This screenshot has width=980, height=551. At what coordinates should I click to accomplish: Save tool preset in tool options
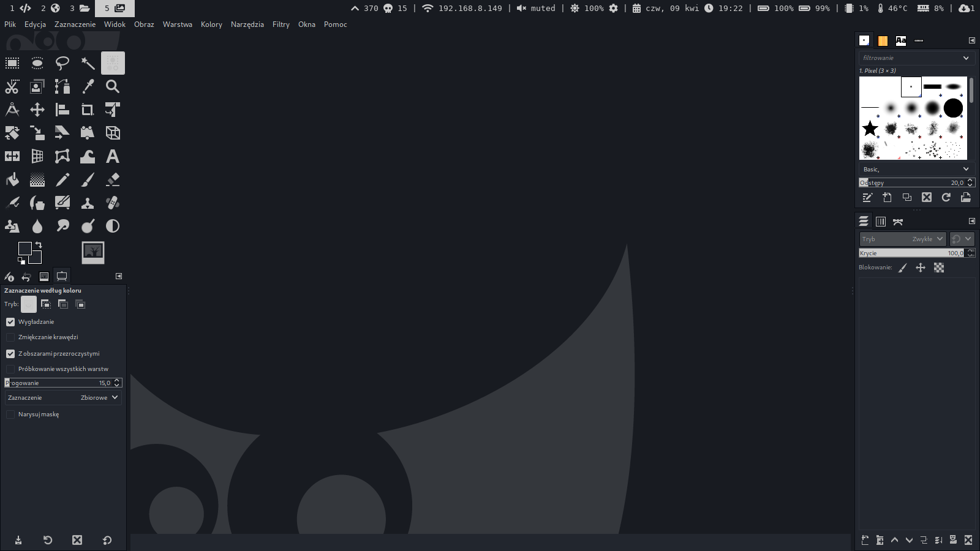coord(18,540)
